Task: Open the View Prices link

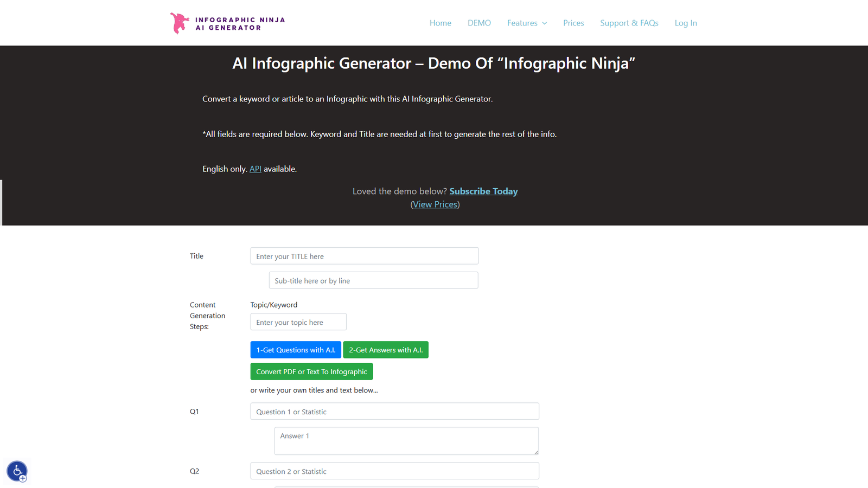Action: [435, 204]
